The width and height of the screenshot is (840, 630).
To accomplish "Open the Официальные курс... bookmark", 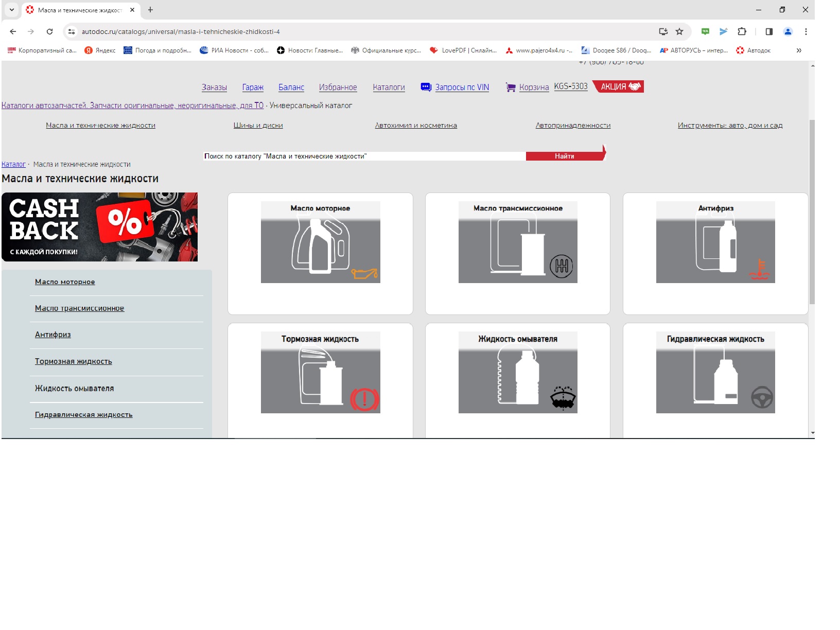I will pyautogui.click(x=386, y=50).
